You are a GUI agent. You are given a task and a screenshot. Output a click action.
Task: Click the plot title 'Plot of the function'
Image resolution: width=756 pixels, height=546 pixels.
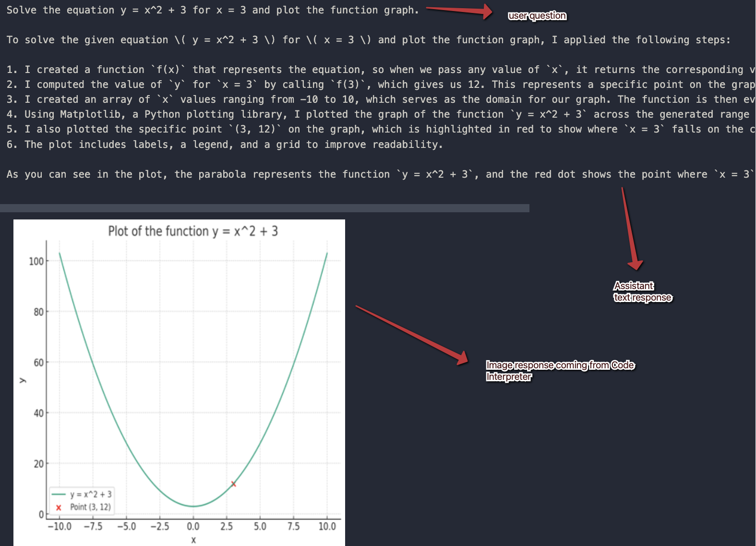193,231
